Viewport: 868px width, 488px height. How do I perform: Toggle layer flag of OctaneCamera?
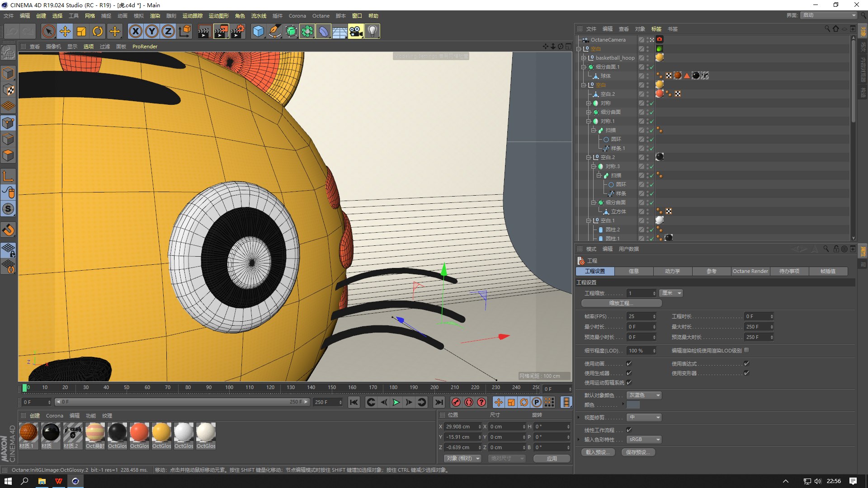tap(641, 40)
